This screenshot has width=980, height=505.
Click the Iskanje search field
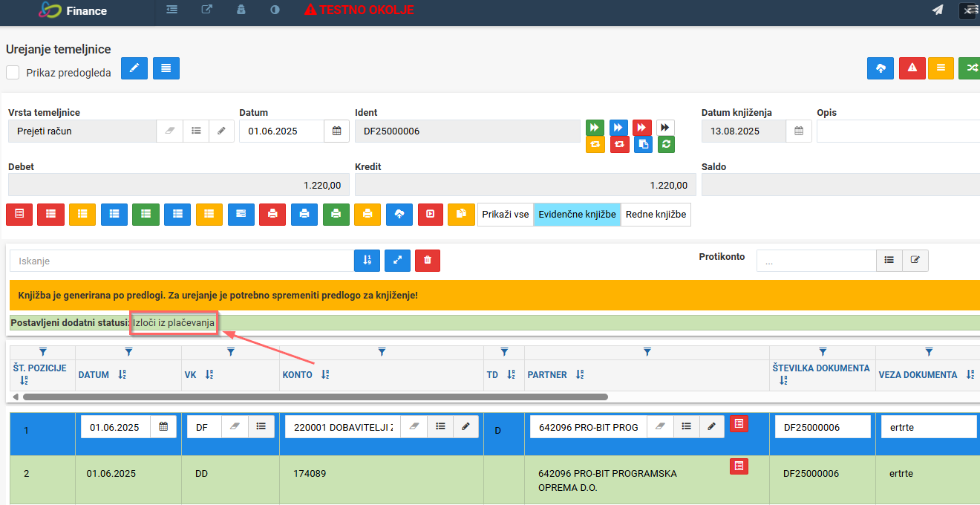coord(182,261)
